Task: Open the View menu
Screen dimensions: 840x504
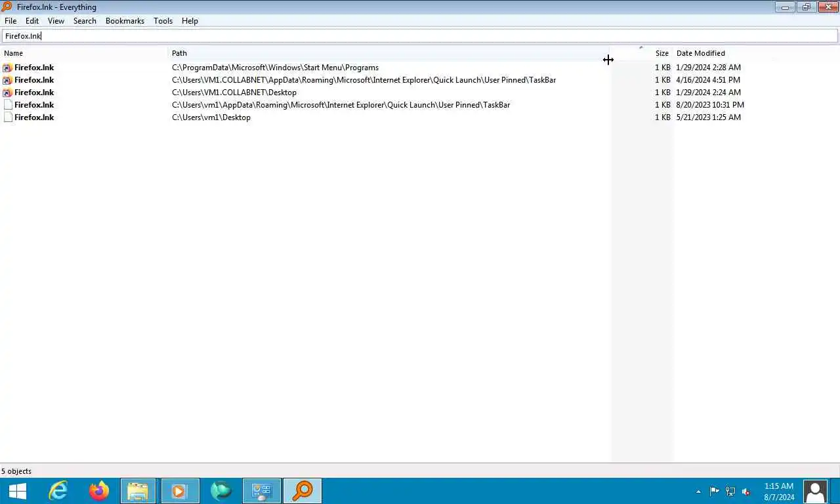Action: click(x=56, y=21)
